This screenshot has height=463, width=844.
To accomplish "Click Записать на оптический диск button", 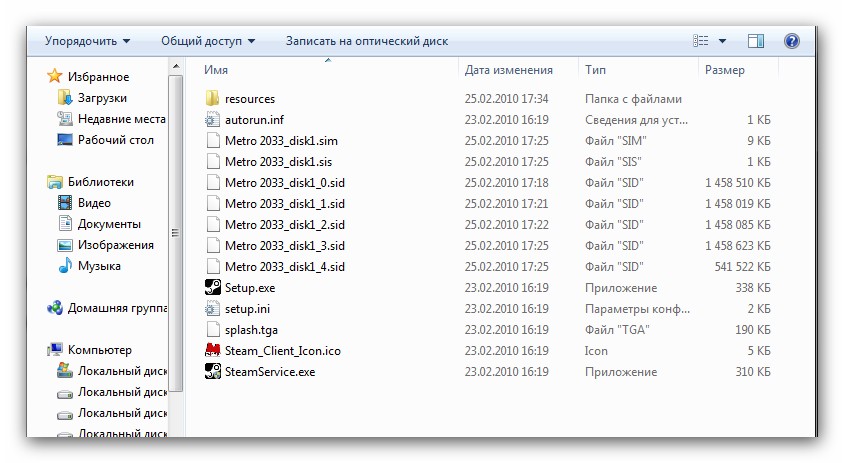I will (367, 41).
